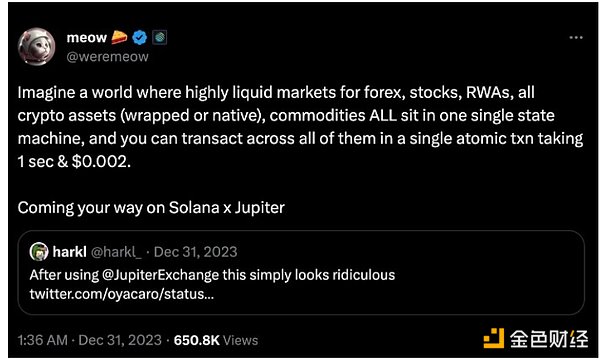Open the harkl display name in quote
The width and height of the screenshot is (600, 360).
[69, 252]
